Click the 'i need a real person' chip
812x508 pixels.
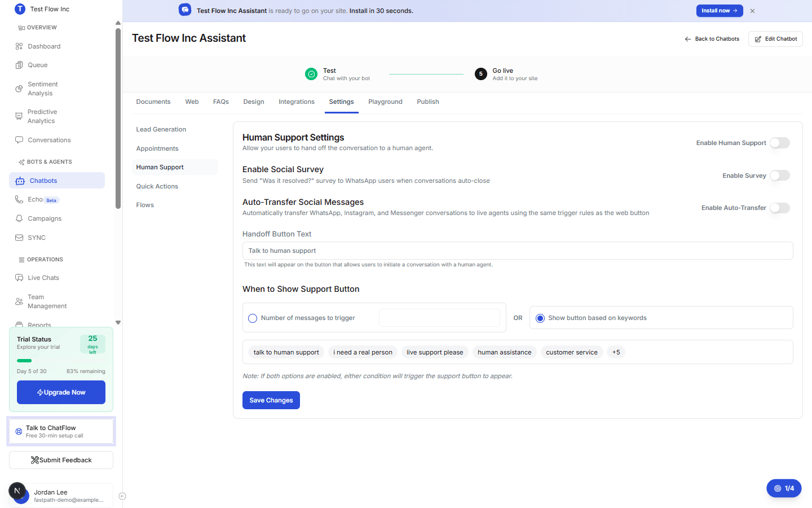coord(363,352)
